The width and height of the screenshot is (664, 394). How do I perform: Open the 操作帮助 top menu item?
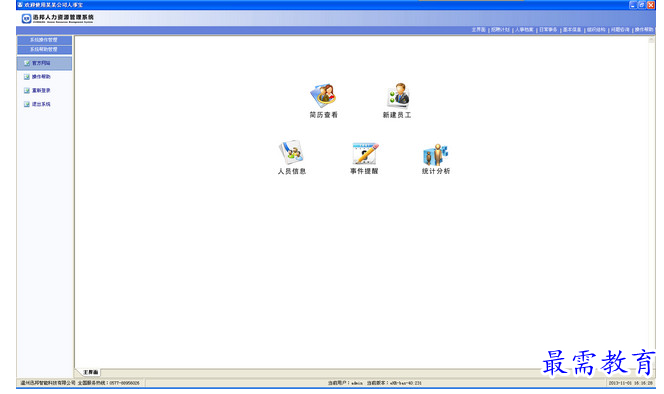coord(644,30)
